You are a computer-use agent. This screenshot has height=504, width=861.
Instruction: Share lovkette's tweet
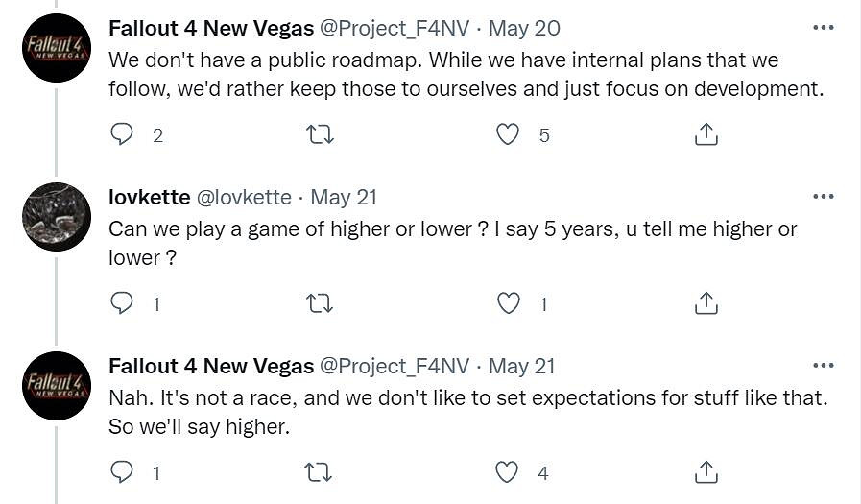coord(706,304)
